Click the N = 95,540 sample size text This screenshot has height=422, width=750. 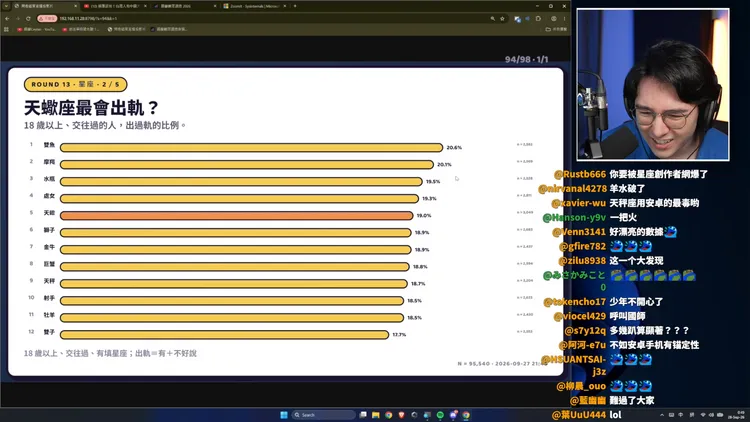pos(474,364)
